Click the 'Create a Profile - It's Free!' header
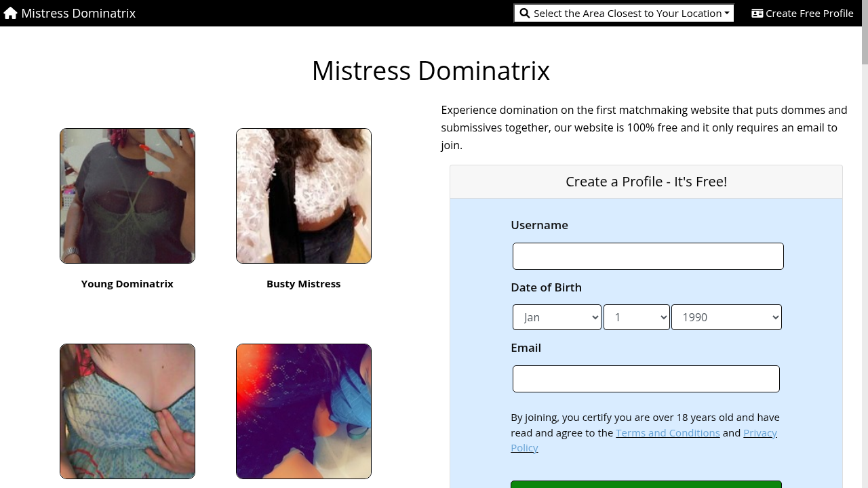The width and height of the screenshot is (868, 488). point(646,181)
